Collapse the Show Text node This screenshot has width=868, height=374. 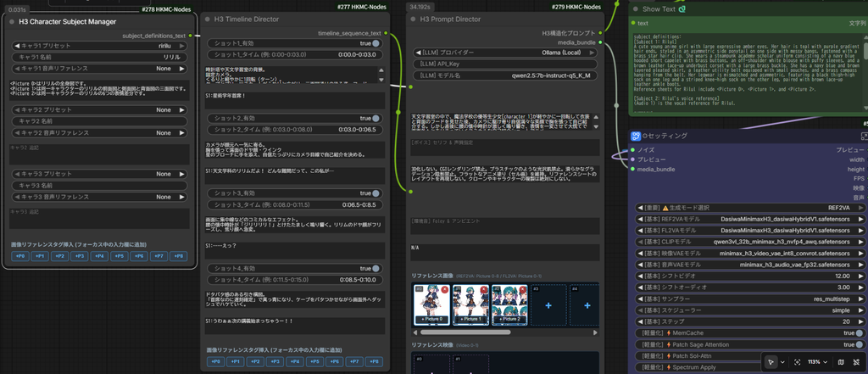coord(635,8)
